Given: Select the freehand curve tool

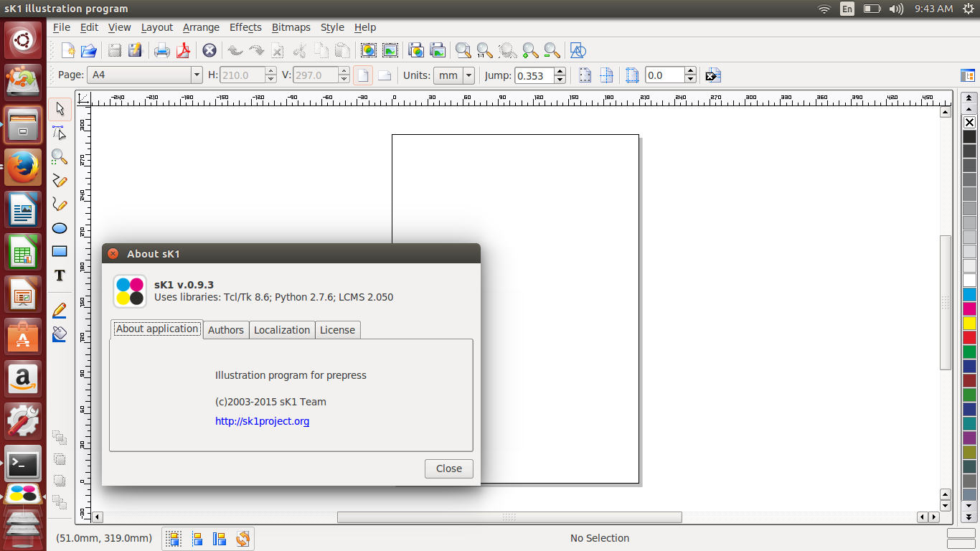Looking at the screenshot, I should 60,204.
